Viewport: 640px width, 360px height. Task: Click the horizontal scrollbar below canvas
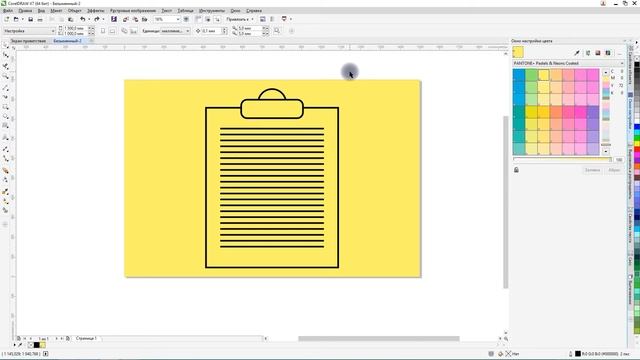coord(378,338)
